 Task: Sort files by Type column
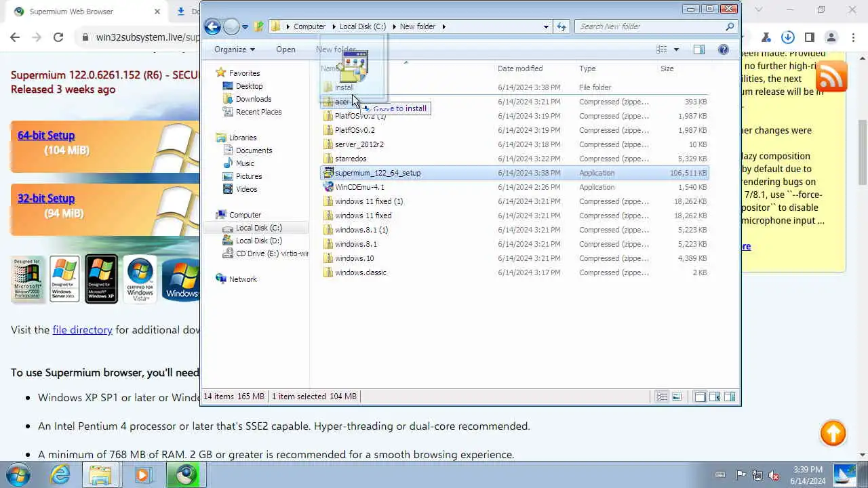[587, 68]
